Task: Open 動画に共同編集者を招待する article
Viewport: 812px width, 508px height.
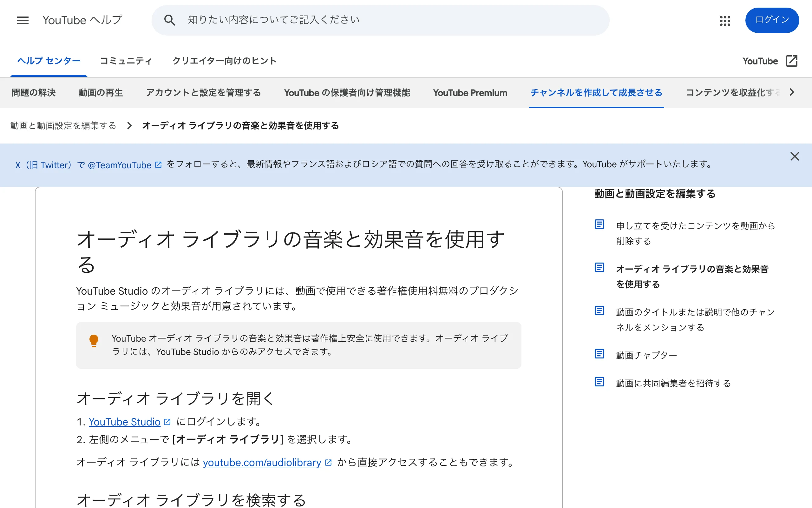Action: pos(673,383)
